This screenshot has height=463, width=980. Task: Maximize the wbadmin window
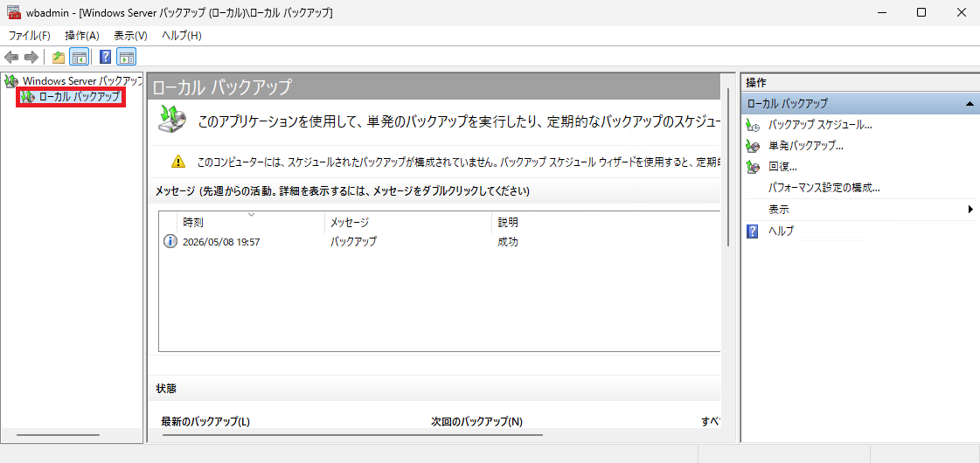921,12
